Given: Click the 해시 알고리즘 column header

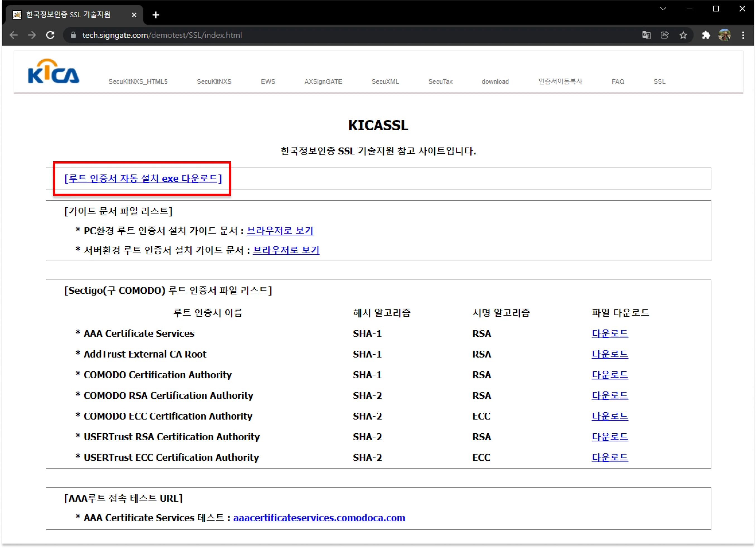Looking at the screenshot, I should click(382, 313).
